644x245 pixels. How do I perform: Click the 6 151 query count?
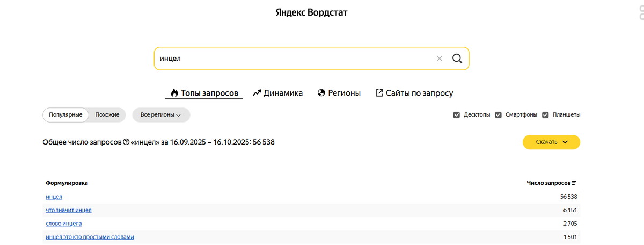pos(570,210)
